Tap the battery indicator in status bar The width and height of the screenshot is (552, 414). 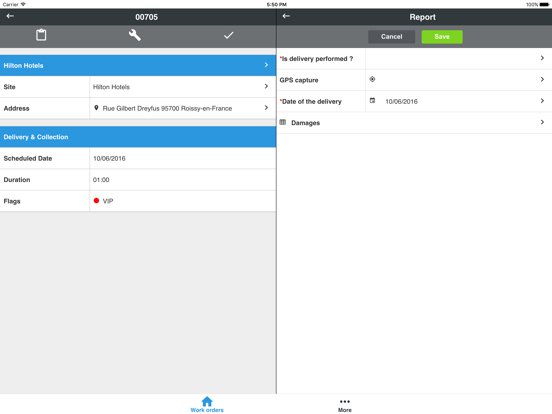tap(544, 5)
